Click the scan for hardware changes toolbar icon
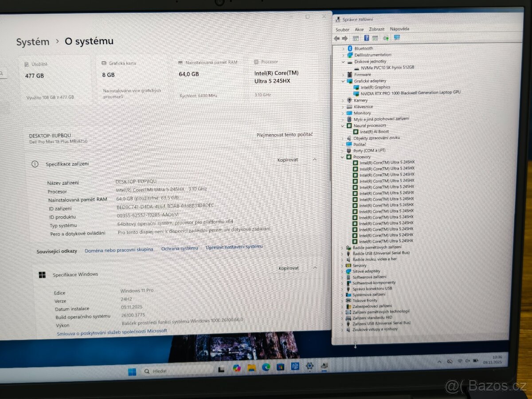This screenshot has height=399, width=532. (387, 38)
